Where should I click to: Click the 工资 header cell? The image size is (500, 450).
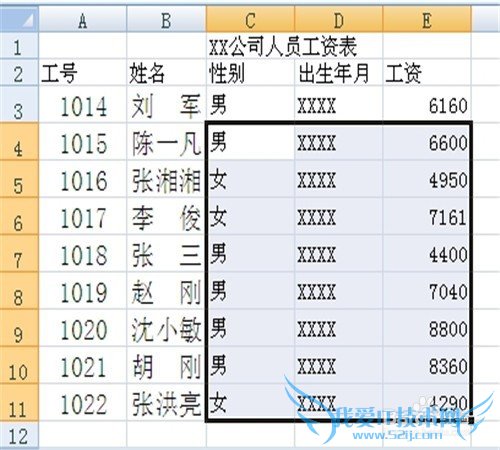[x=427, y=73]
